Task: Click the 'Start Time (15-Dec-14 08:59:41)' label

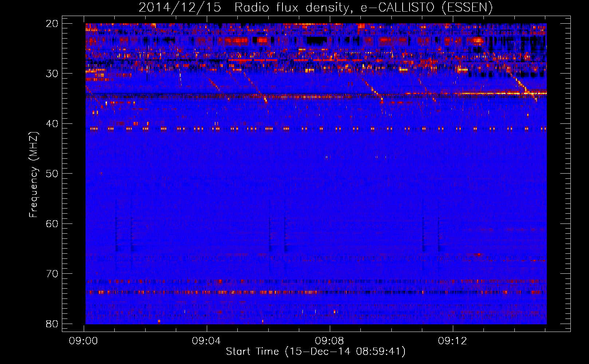Action: 316,352
